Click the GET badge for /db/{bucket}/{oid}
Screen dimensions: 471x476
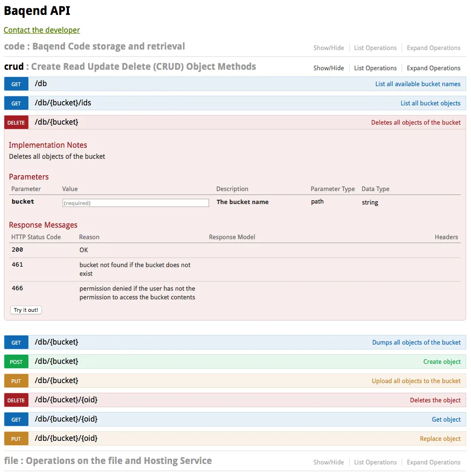tap(16, 420)
